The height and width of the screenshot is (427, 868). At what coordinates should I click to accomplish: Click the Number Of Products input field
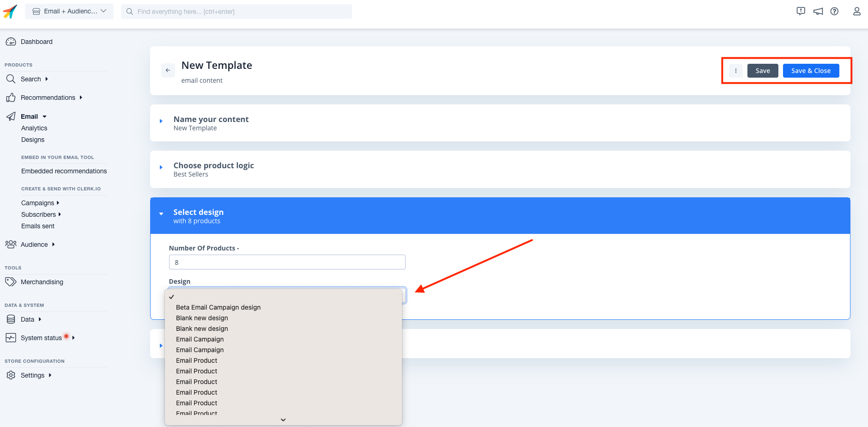click(287, 262)
